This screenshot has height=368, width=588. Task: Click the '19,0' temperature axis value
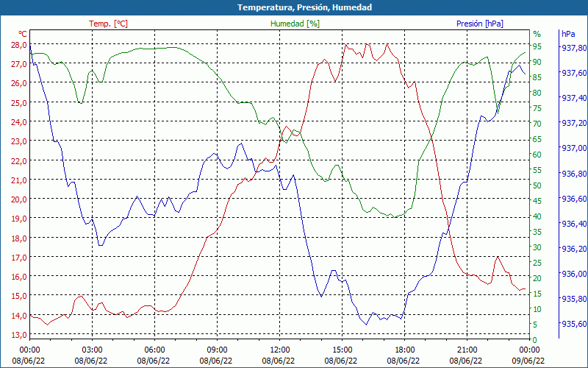20,219
